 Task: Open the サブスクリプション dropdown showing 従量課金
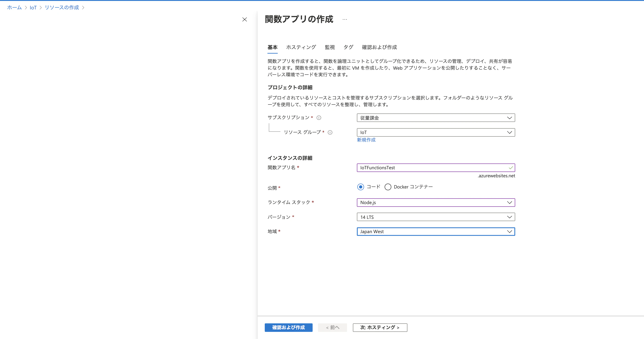point(436,118)
